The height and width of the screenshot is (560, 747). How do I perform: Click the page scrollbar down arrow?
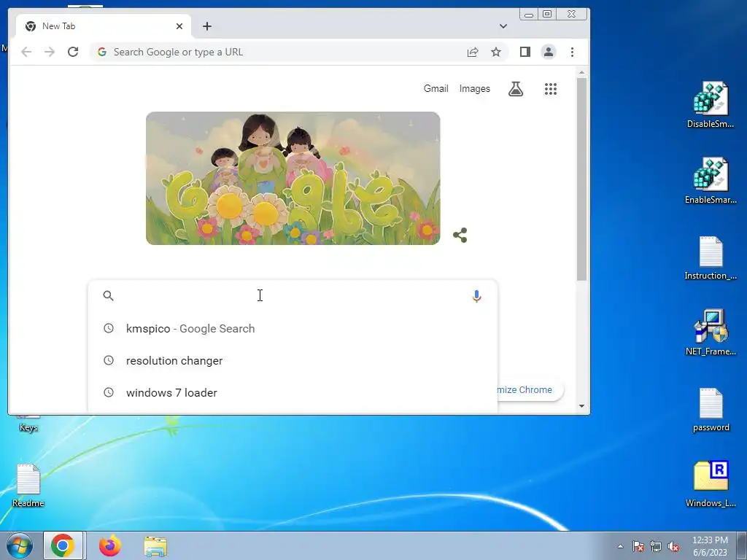(581, 406)
